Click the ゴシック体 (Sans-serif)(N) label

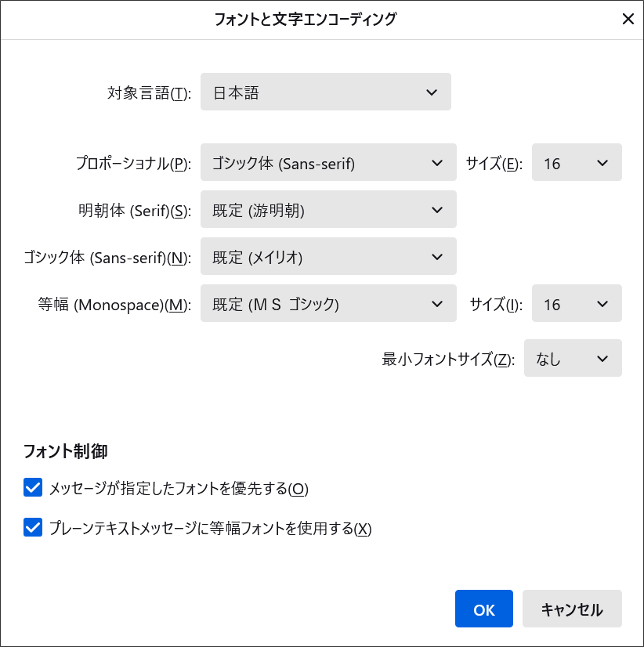pos(108,258)
